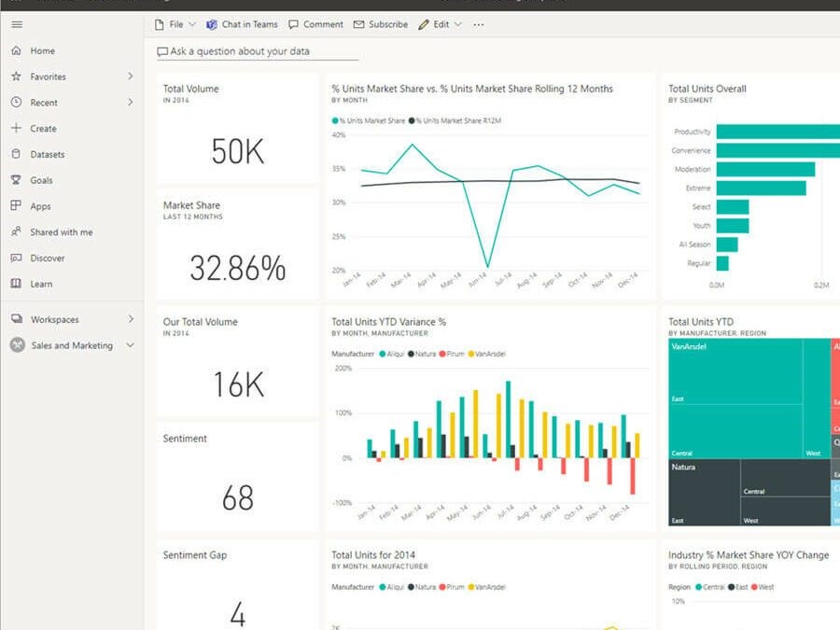Click the Recent clock icon
Viewport: 840px width, 630px height.
point(16,103)
